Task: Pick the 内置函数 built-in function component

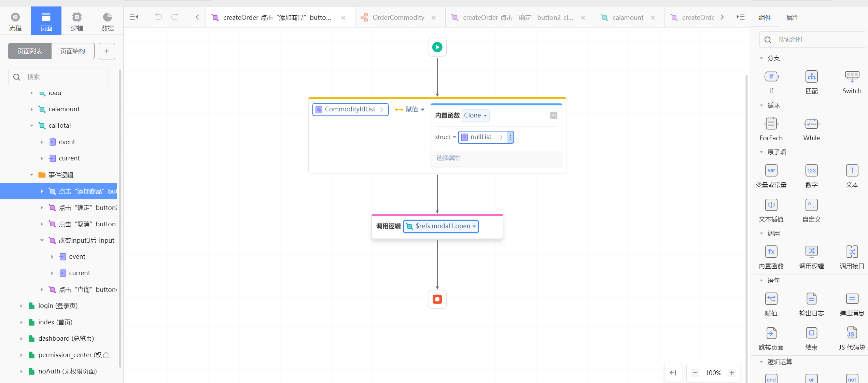Action: [x=771, y=257]
